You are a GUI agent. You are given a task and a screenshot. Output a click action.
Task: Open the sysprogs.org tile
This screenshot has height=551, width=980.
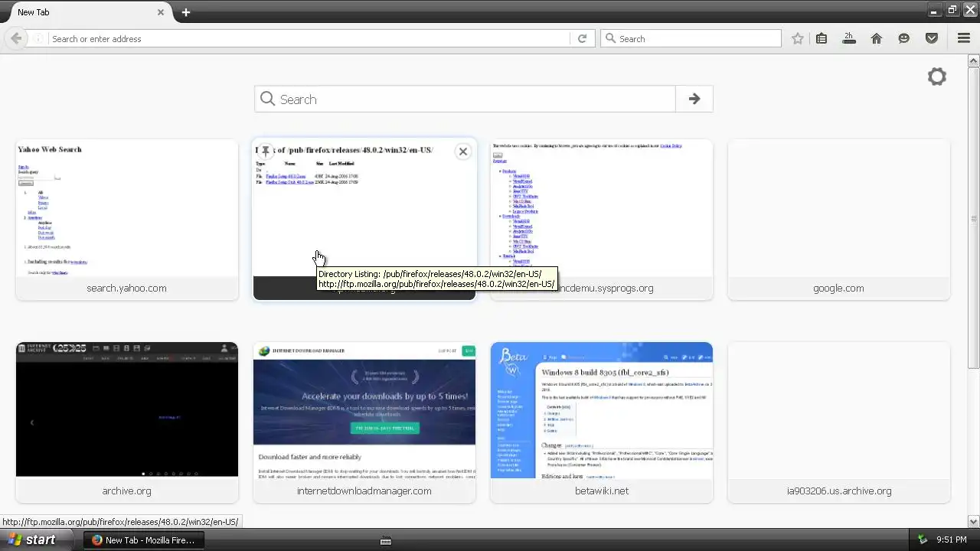coord(602,220)
